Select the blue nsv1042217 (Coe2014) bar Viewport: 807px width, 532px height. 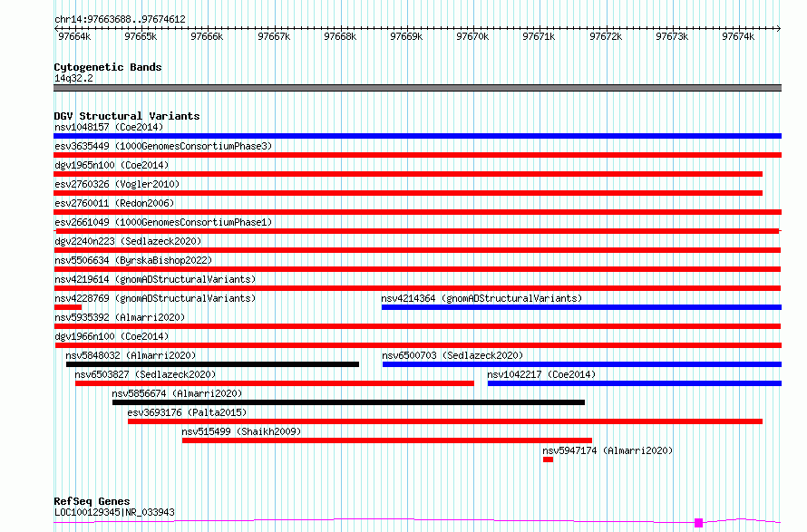click(635, 383)
